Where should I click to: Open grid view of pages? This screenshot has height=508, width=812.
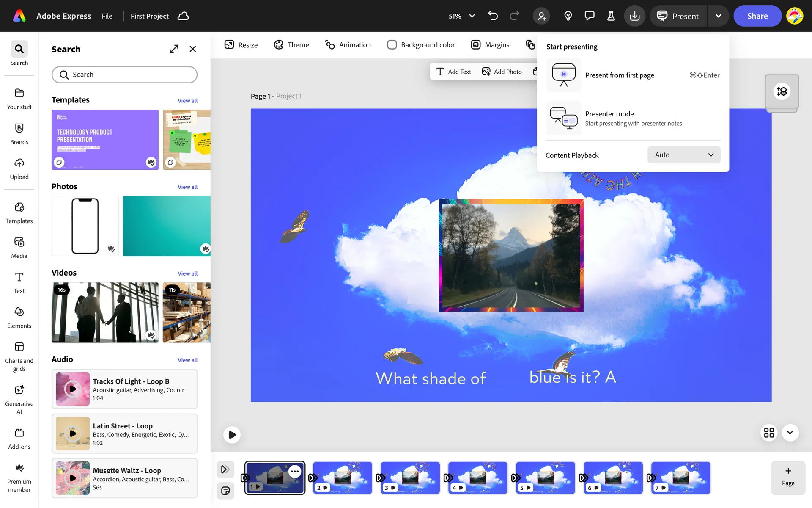point(769,433)
